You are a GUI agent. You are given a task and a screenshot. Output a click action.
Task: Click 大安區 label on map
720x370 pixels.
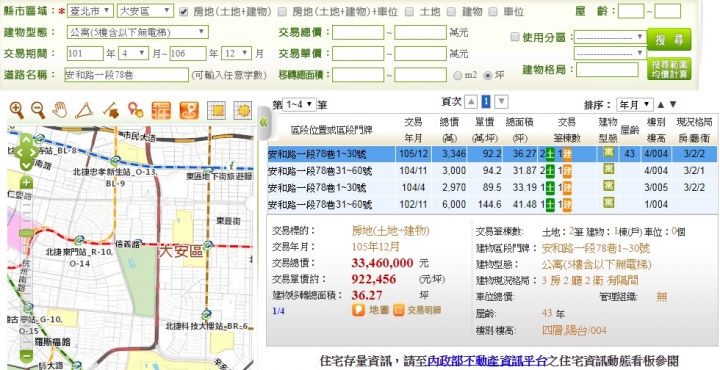(x=180, y=251)
